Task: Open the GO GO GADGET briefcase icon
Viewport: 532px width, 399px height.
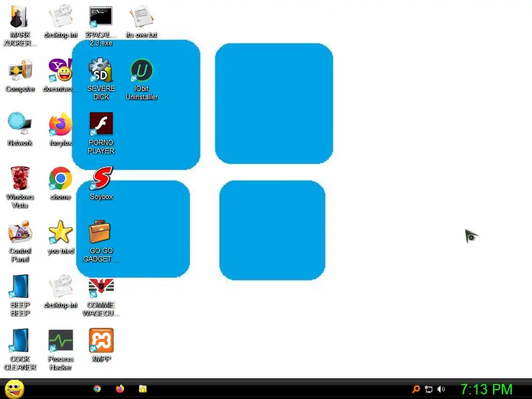Action: point(100,232)
